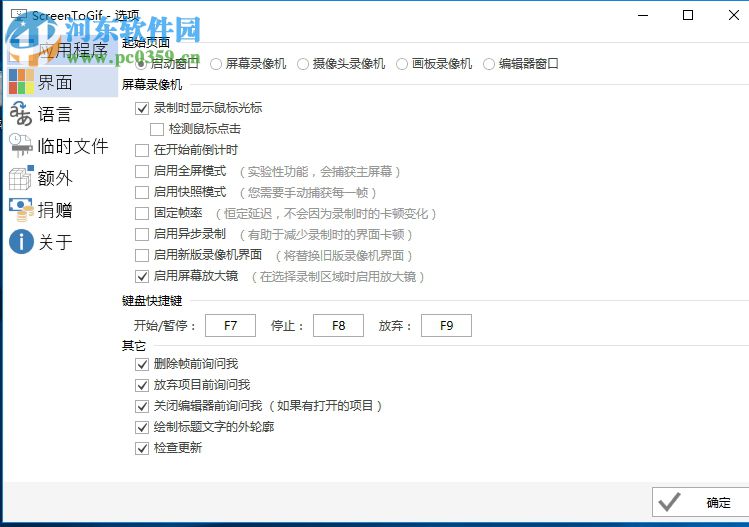Uncheck 启用屏幕放大镜
The width and height of the screenshot is (749, 527).
click(x=142, y=277)
